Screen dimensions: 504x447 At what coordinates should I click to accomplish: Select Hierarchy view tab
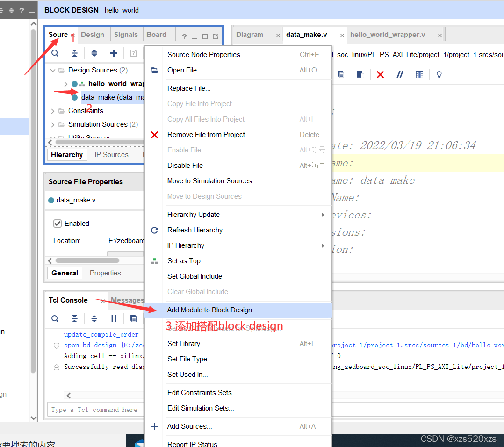(x=67, y=155)
